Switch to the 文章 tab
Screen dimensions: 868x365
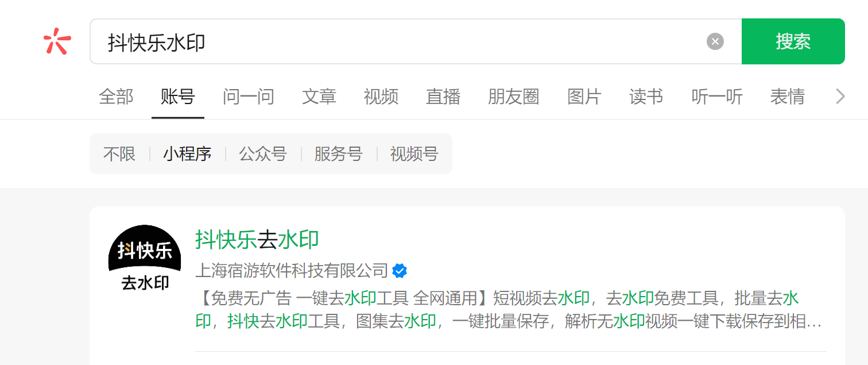[319, 97]
